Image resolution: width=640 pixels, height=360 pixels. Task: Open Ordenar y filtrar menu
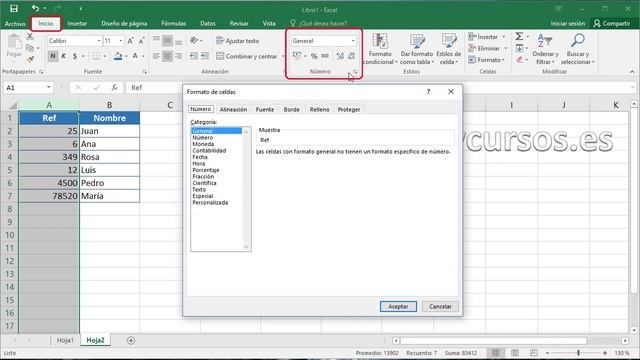point(545,49)
